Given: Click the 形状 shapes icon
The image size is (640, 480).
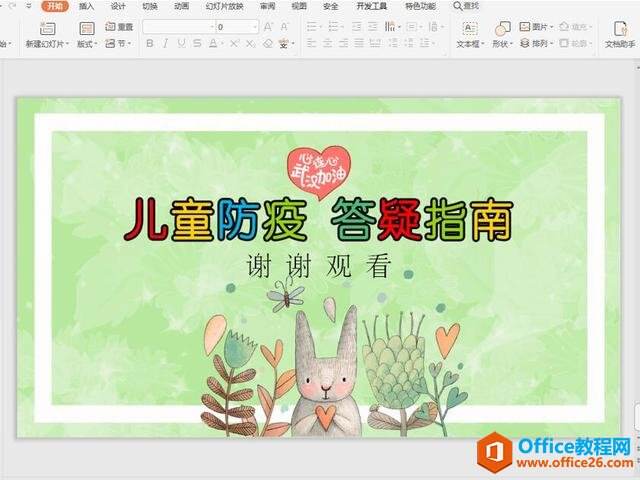Looking at the screenshot, I should [502, 29].
